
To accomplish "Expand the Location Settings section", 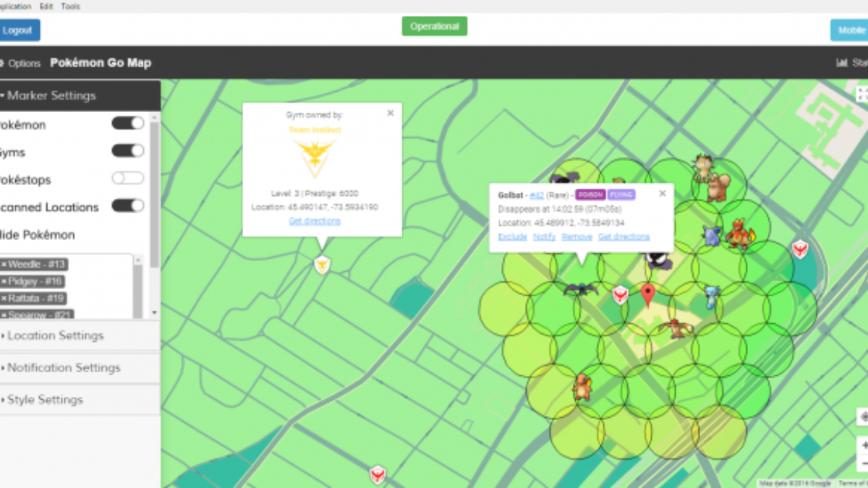I will point(80,335).
